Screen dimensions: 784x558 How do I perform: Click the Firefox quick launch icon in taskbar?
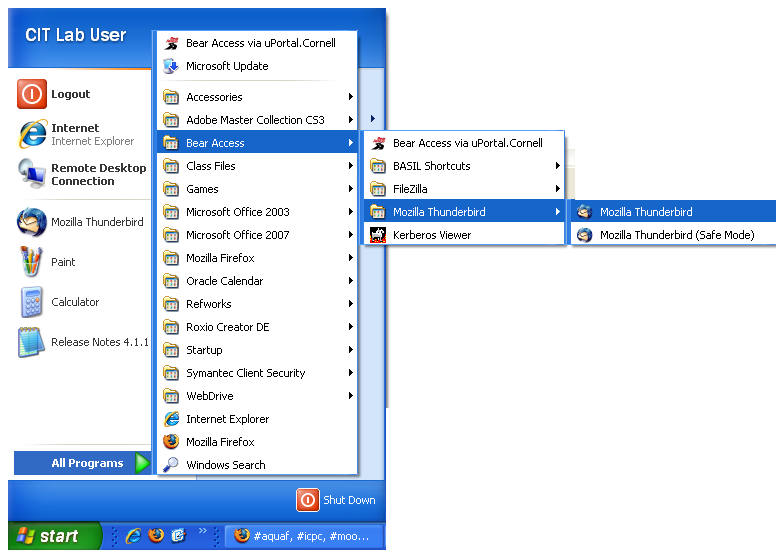pos(155,536)
